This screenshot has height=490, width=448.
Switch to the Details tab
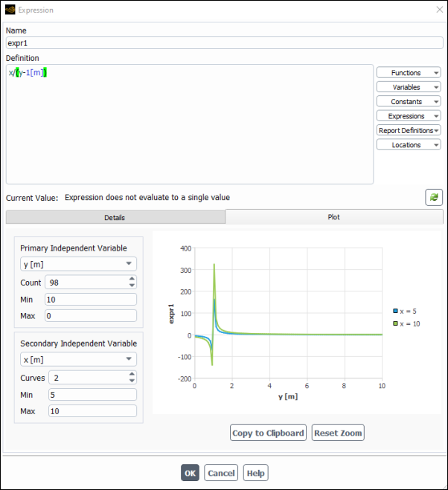point(115,217)
